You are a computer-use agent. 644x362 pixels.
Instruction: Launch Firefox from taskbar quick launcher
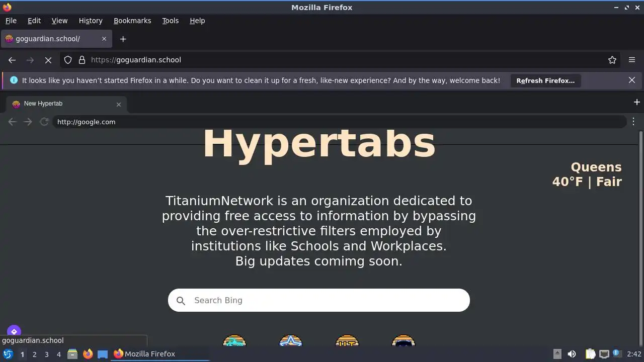[88, 354]
